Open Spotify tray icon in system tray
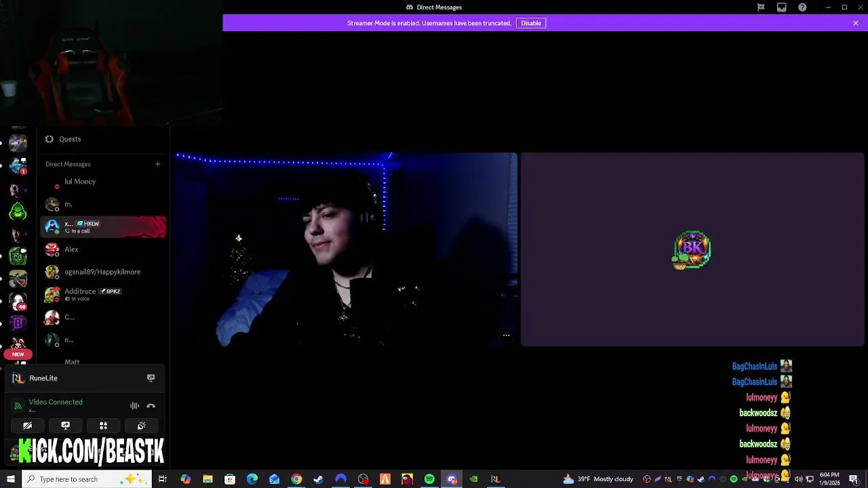 point(733,479)
